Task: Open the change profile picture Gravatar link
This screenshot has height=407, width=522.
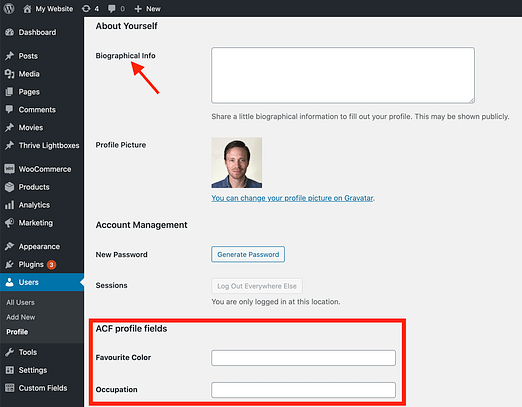Action: click(x=292, y=198)
